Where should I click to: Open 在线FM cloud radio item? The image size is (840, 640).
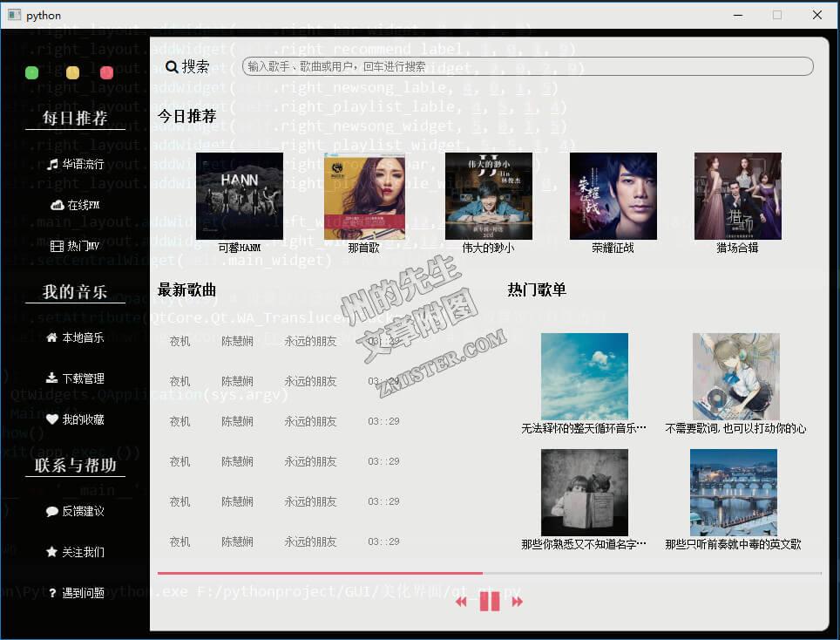coord(75,205)
